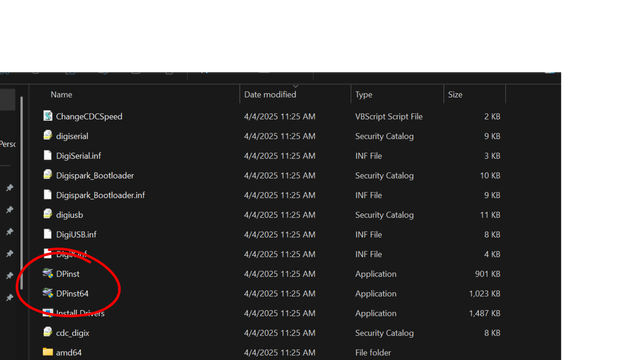Viewport: 640px width, 360px height.
Task: Select the amd64 folder name
Action: (69, 352)
